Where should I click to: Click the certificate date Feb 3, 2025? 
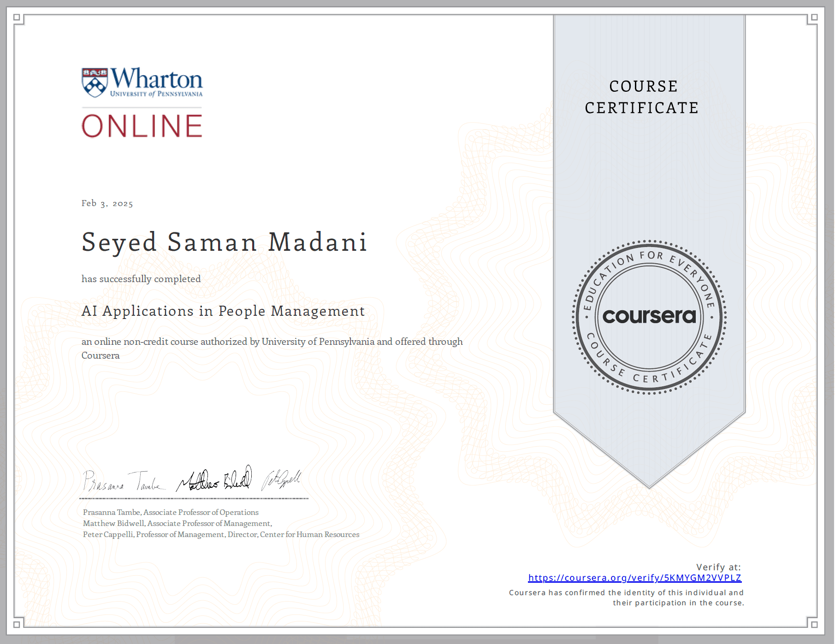(x=107, y=203)
